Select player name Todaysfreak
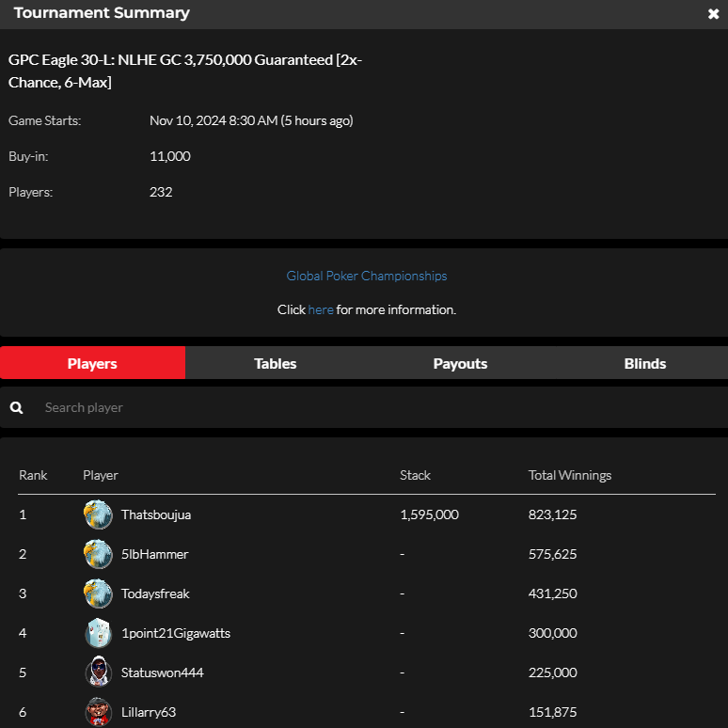 click(x=155, y=593)
